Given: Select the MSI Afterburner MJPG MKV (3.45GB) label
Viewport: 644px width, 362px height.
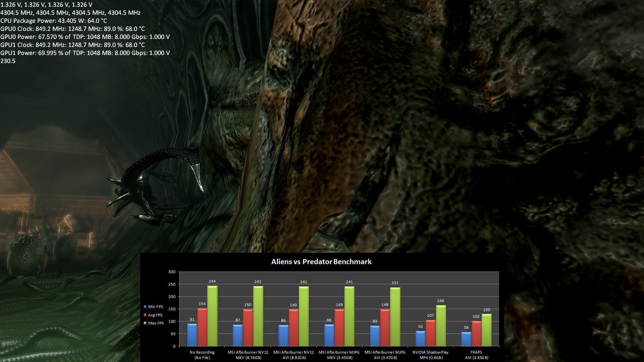Looking at the screenshot, I should (339, 355).
